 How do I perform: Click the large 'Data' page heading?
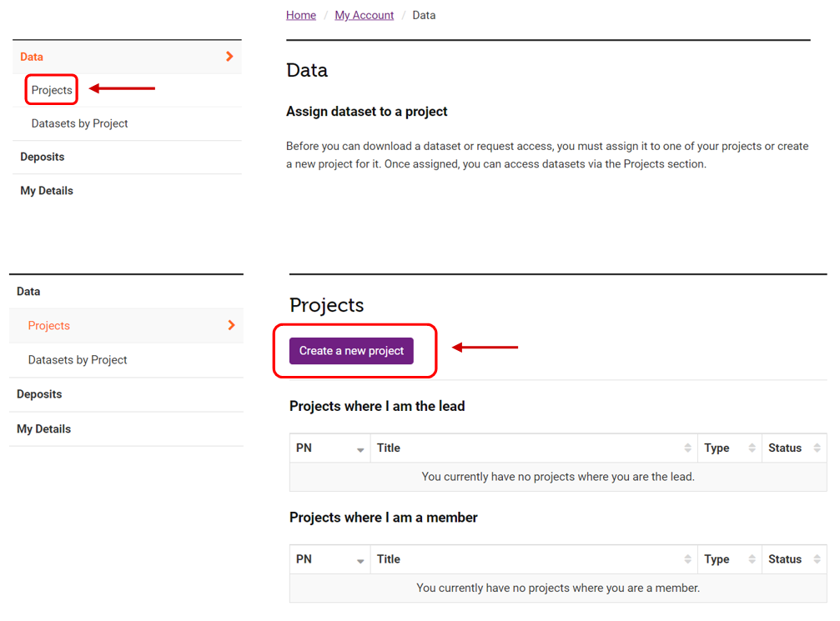click(x=307, y=70)
